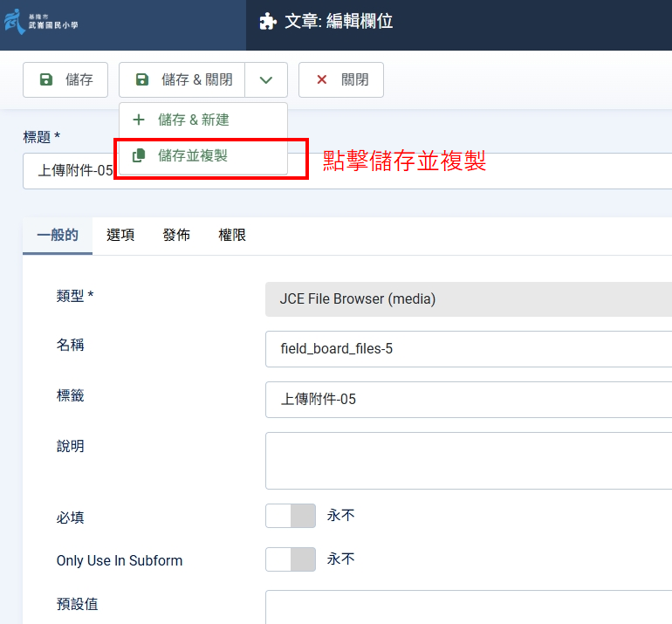Click the puzzle piece icon beside title
Image resolution: width=672 pixels, height=624 pixels.
pyautogui.click(x=268, y=22)
